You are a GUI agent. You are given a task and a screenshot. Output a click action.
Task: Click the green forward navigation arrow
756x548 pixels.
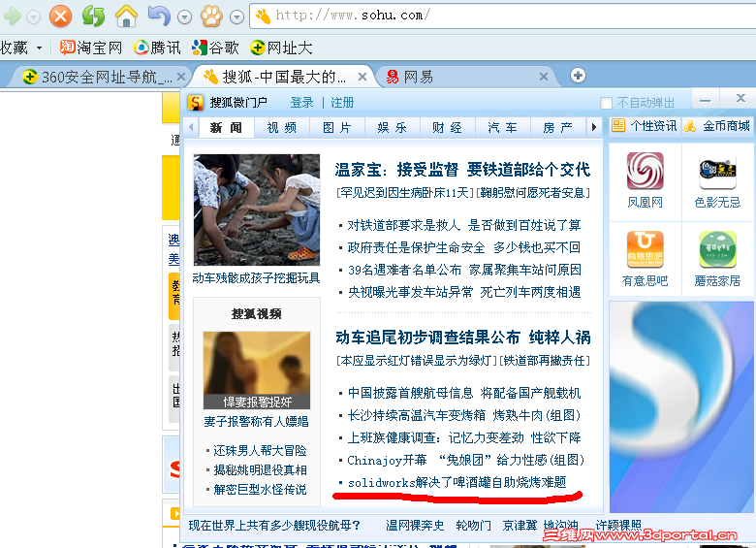pos(12,16)
